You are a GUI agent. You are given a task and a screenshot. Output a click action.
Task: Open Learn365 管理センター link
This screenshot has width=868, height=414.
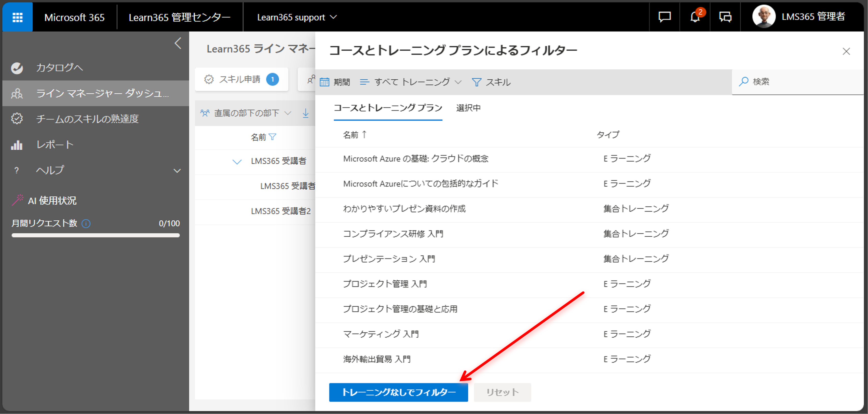click(x=180, y=17)
